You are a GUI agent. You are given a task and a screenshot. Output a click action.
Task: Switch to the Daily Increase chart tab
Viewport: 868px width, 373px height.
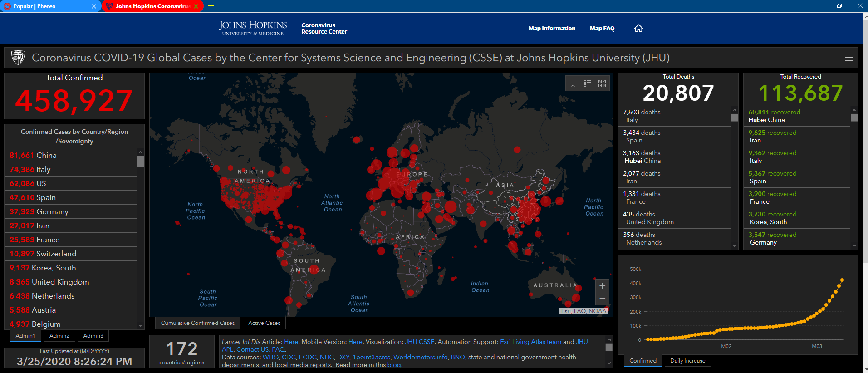coord(688,361)
